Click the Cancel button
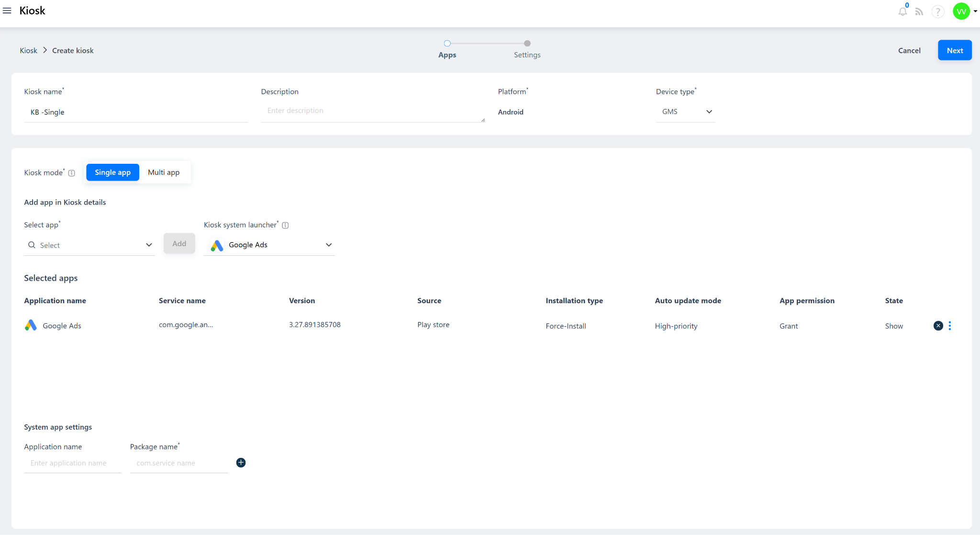This screenshot has width=980, height=535. (909, 50)
